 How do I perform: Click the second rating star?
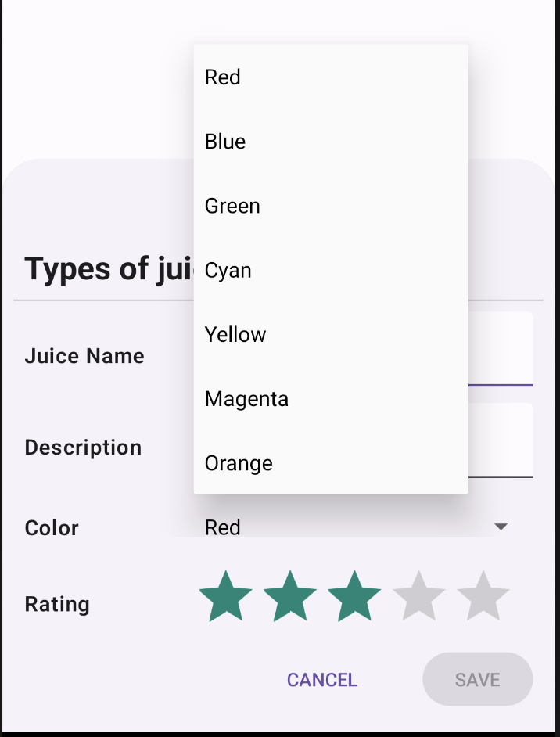289,595
